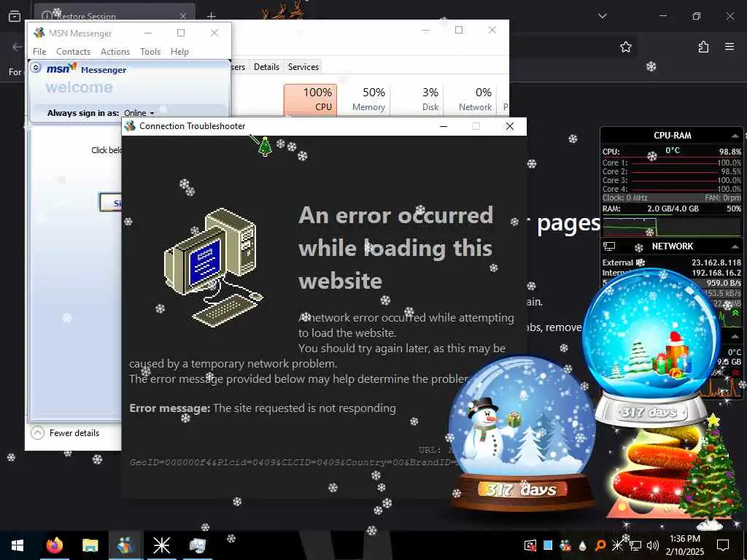Click the orange magnifier tray icon
Viewport: 747px width, 560px height.
[600, 545]
